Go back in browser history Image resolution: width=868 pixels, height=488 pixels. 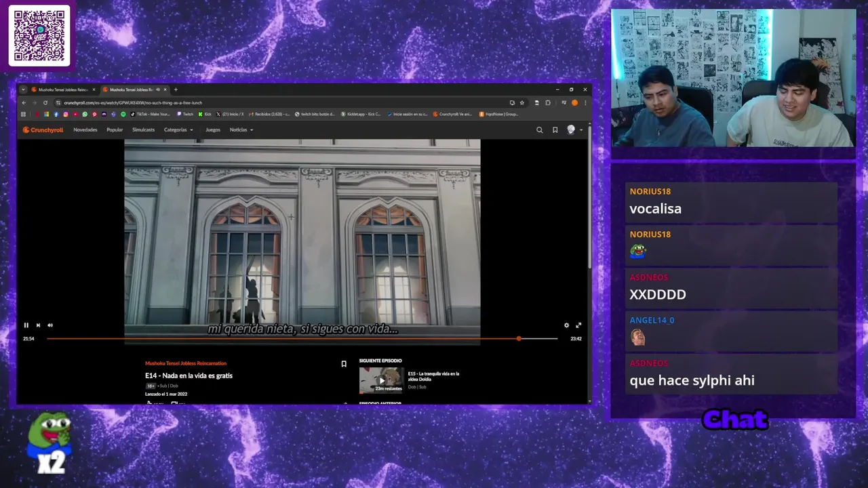click(24, 103)
